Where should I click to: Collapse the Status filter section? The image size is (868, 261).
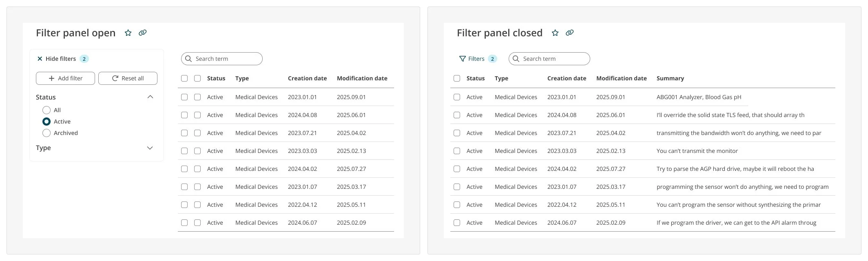click(x=150, y=97)
